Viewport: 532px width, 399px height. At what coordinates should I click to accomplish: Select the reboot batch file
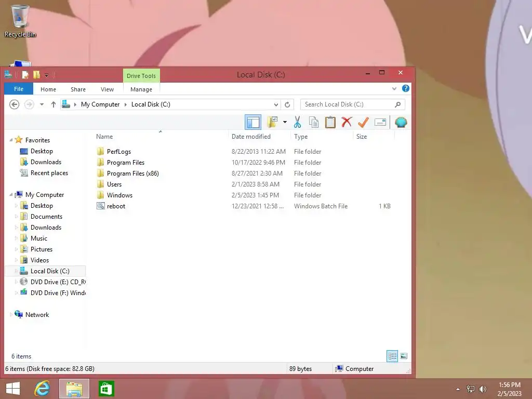116,206
